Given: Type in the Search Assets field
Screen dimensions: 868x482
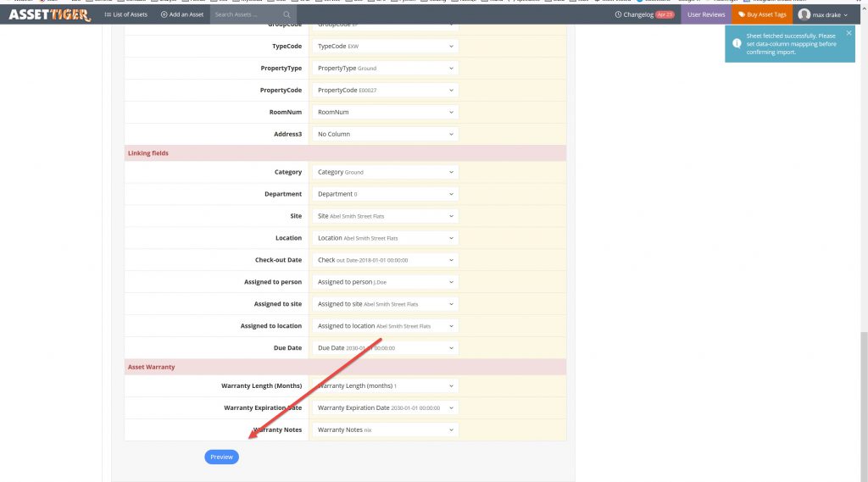Looking at the screenshot, I should [246, 14].
